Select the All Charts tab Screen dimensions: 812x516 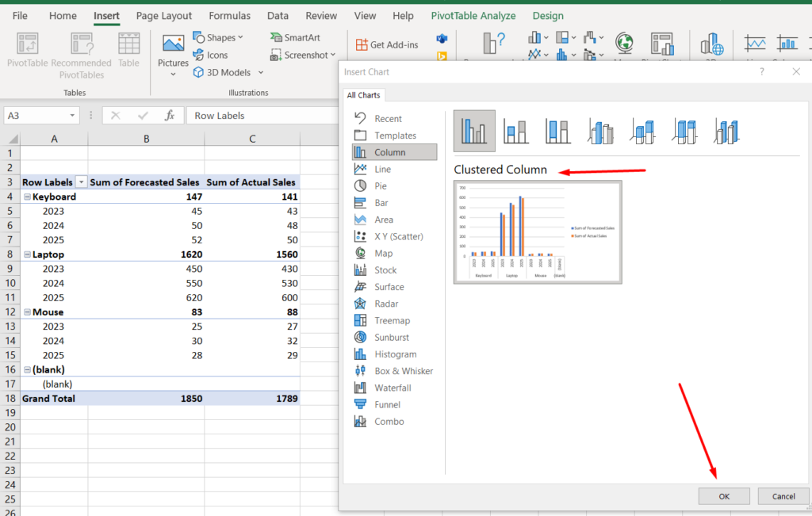pyautogui.click(x=363, y=95)
